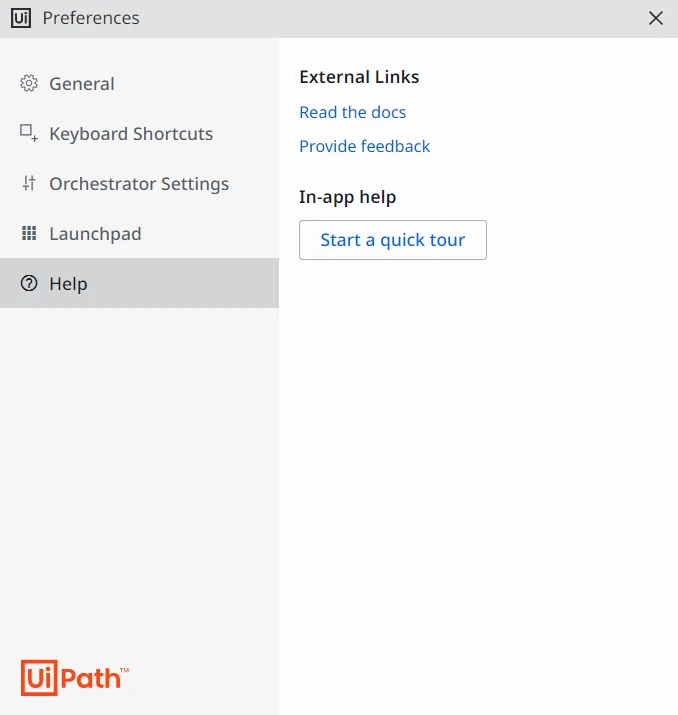
Task: Open the Provide feedback link
Action: tap(364, 146)
